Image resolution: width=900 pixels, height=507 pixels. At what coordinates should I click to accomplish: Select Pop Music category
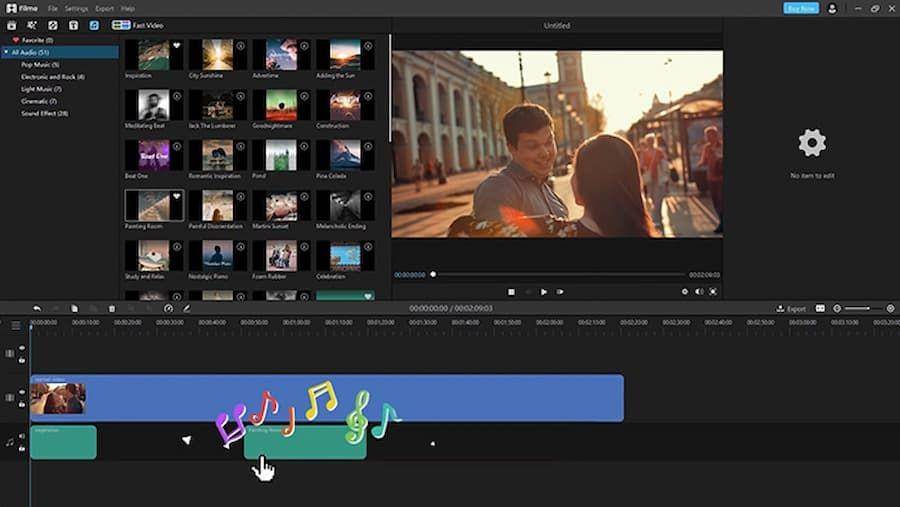40,64
